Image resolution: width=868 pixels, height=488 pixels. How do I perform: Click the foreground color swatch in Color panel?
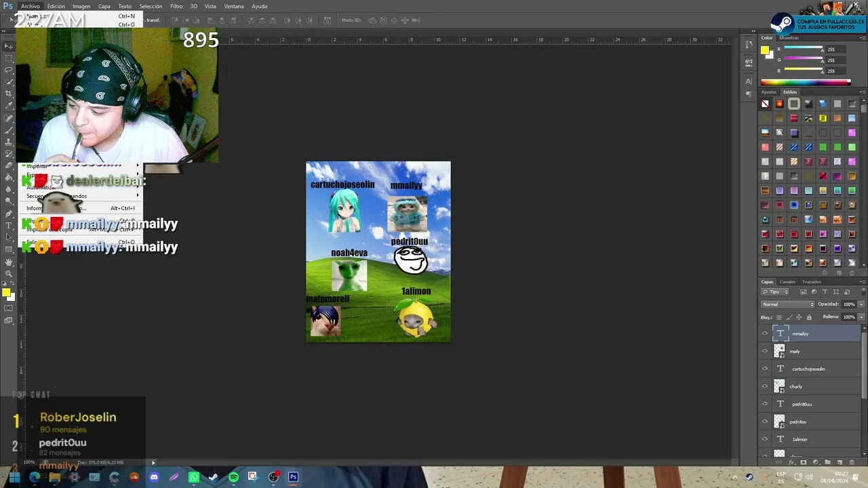click(x=765, y=49)
